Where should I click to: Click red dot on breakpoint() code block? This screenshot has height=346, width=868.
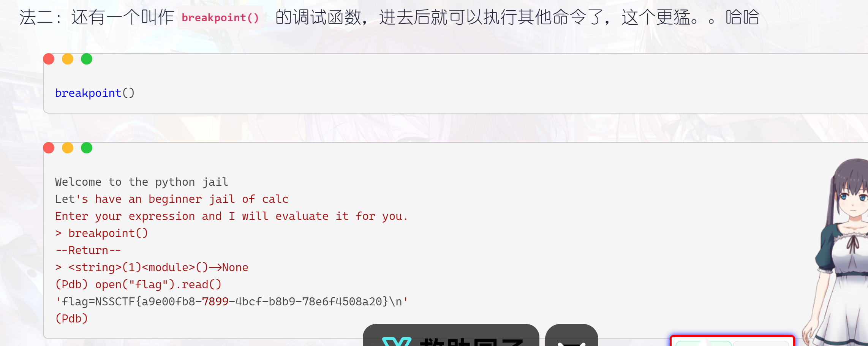(x=49, y=59)
